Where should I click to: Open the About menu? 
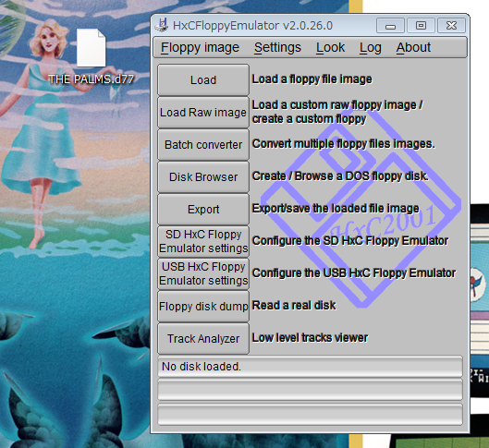point(413,48)
